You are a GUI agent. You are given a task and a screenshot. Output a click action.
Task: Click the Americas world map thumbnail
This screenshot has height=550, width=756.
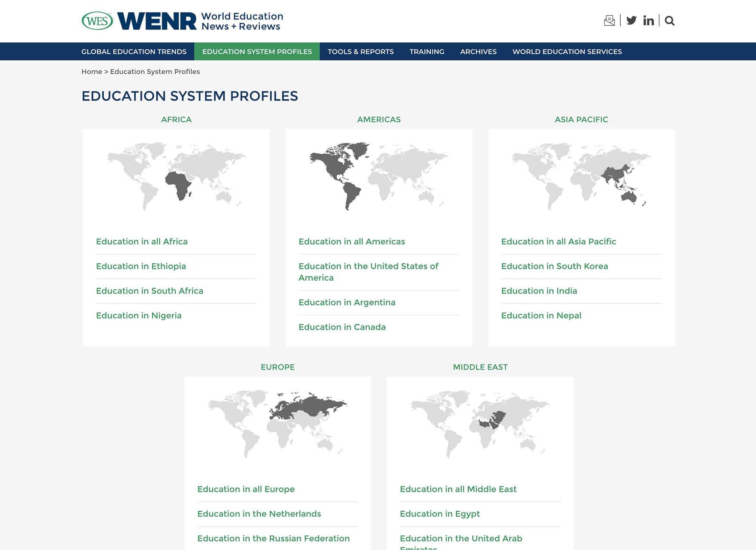379,176
